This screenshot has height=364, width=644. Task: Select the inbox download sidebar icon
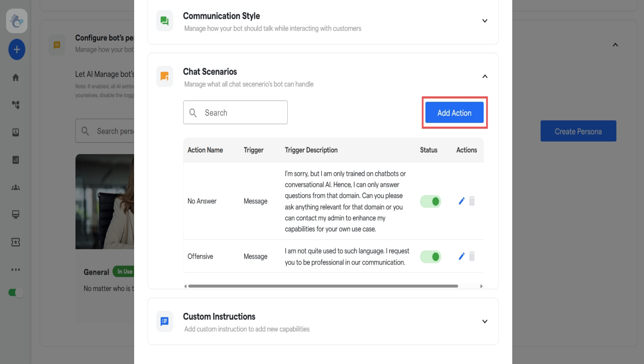(x=16, y=132)
